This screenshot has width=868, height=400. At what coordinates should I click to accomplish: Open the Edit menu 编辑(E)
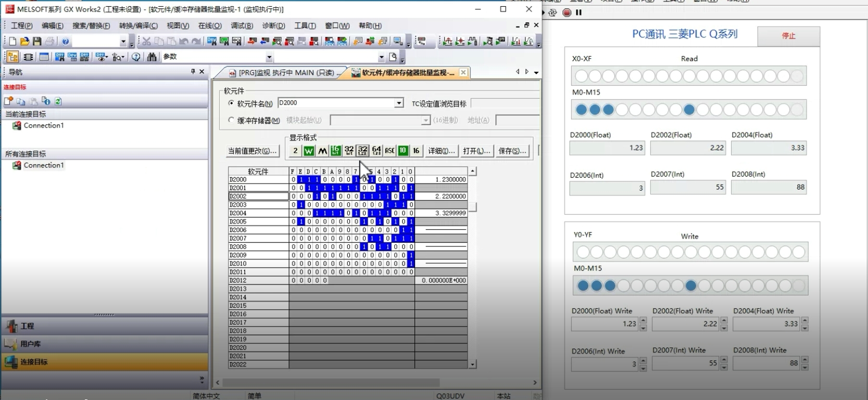(x=52, y=25)
